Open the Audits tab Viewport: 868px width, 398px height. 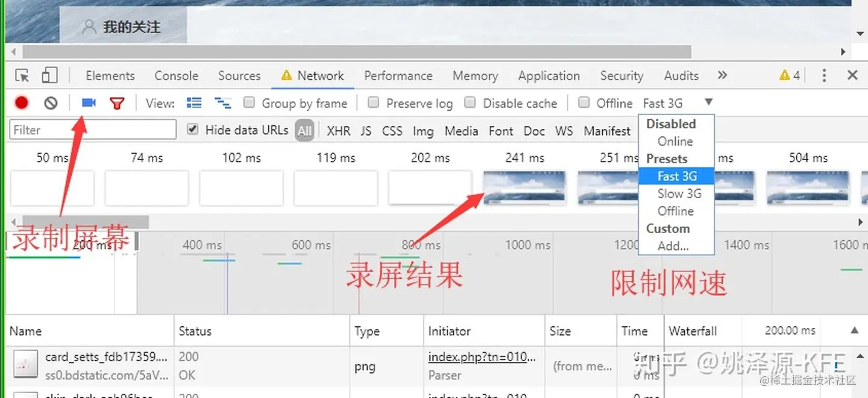[x=681, y=76]
